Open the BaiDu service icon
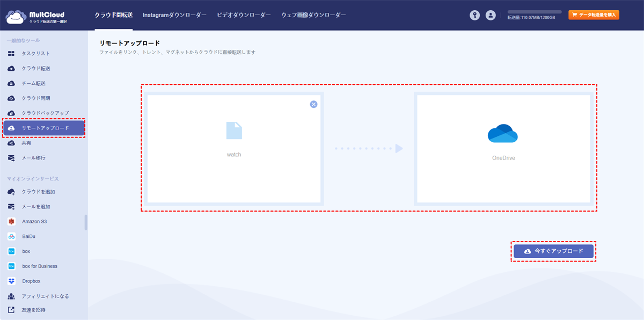644x320 pixels. 11,236
